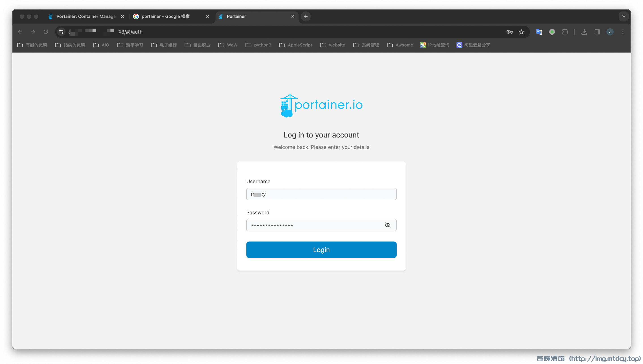This screenshot has height=364, width=643.
Task: Open the 自由职业 bookmark folder
Action: tap(198, 45)
